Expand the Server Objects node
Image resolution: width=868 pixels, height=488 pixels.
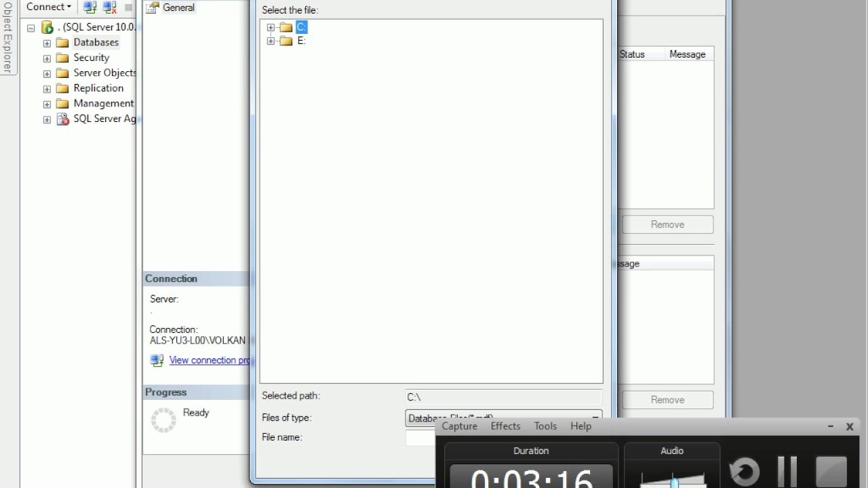(47, 73)
